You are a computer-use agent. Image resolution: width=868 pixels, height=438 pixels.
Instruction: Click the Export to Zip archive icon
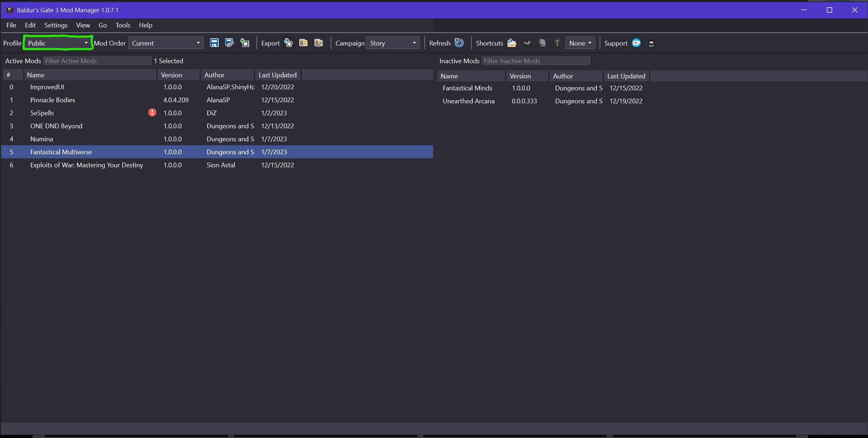point(303,43)
